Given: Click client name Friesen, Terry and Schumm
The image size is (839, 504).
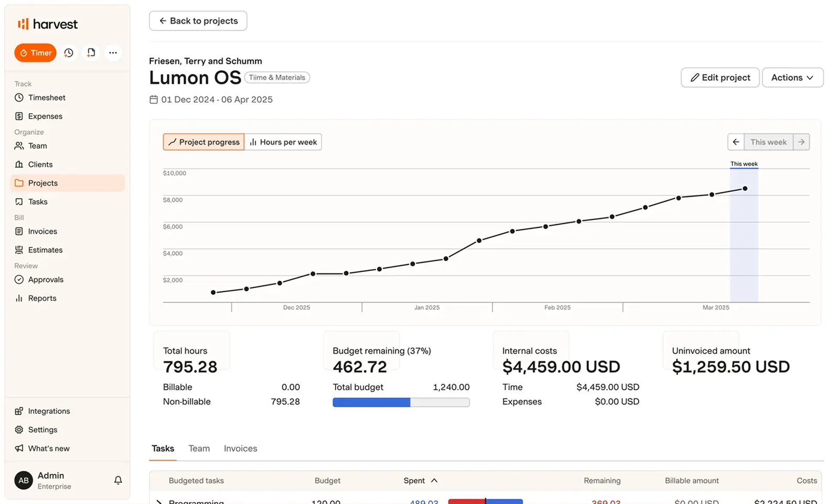Looking at the screenshot, I should [206, 61].
